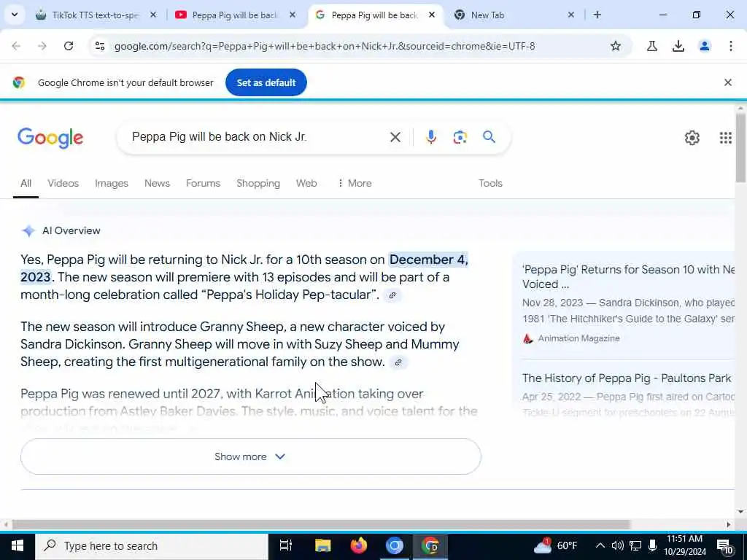Switch to Videos results

(63, 183)
